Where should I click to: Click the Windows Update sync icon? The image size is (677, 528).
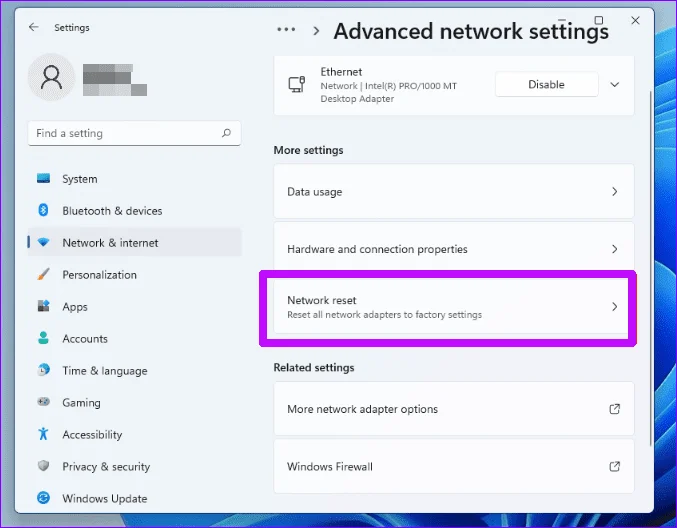click(43, 498)
